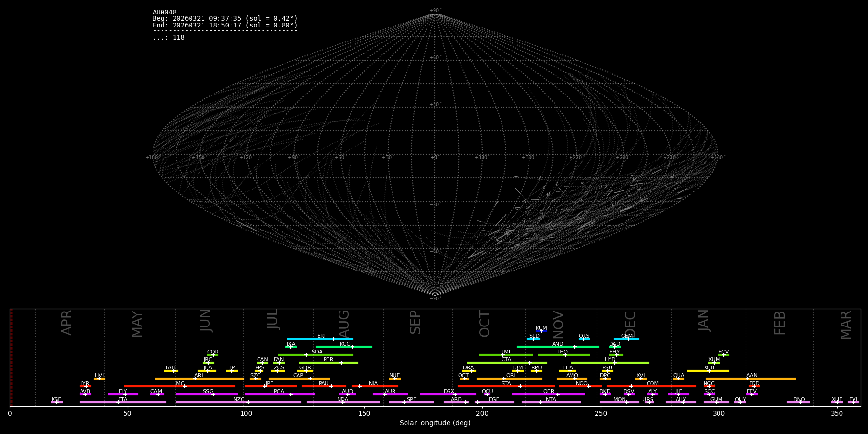Click the NOO shower label
Image resolution: width=868 pixels, height=434 pixels.
(582, 384)
